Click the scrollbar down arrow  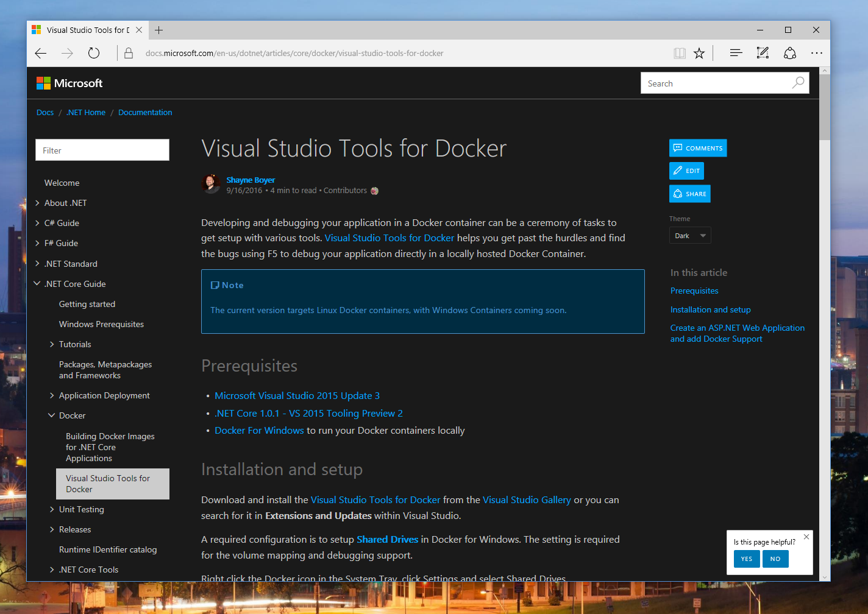click(x=825, y=577)
